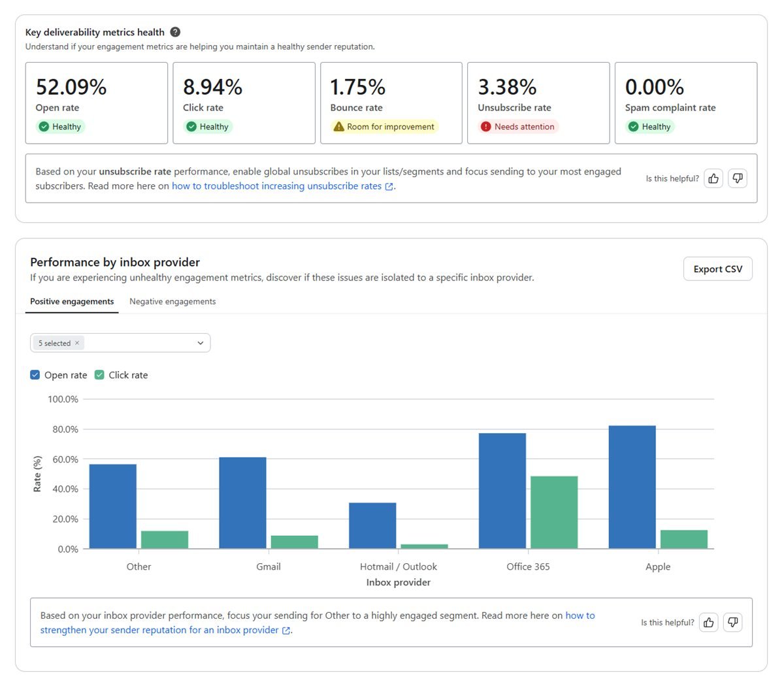Click the '100.0%' y-axis label
This screenshot has width=784, height=688.
[x=63, y=399]
